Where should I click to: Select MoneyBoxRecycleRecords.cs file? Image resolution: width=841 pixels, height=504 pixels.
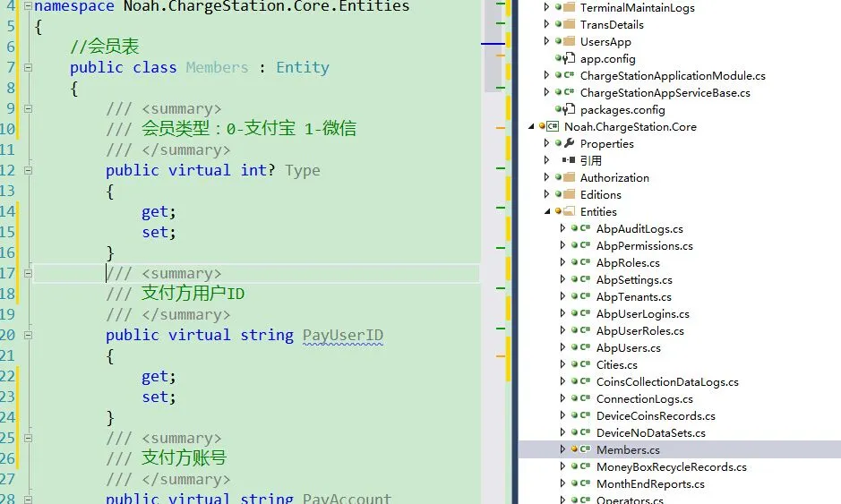[x=672, y=467]
